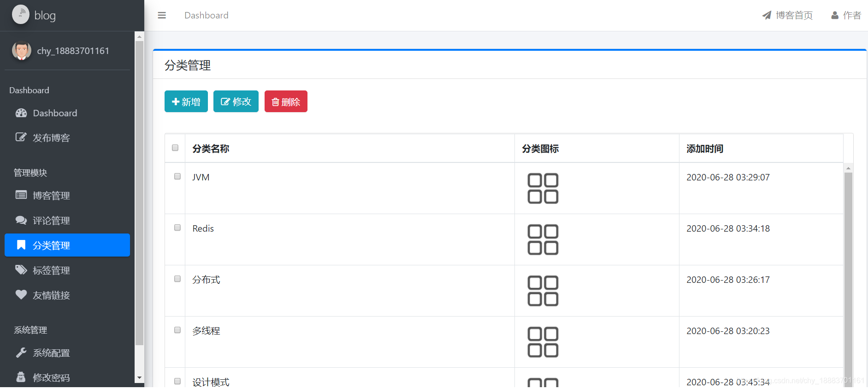Click the Redis category grid icon
Screen dimensions: 868x389
543,239
